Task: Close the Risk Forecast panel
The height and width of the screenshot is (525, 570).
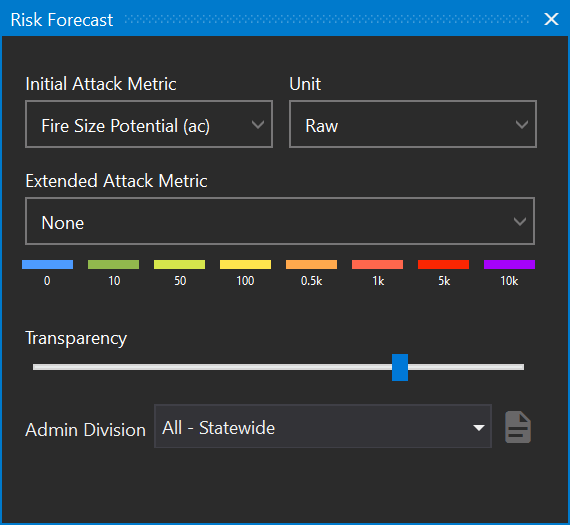Action: 551,19
